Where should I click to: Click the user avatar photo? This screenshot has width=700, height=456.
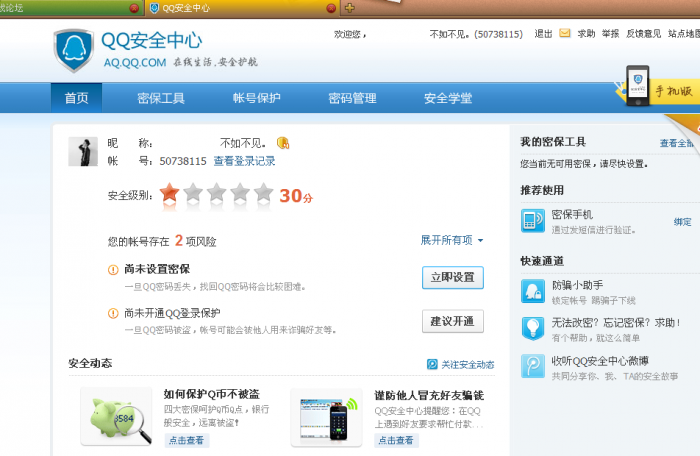tap(83, 152)
